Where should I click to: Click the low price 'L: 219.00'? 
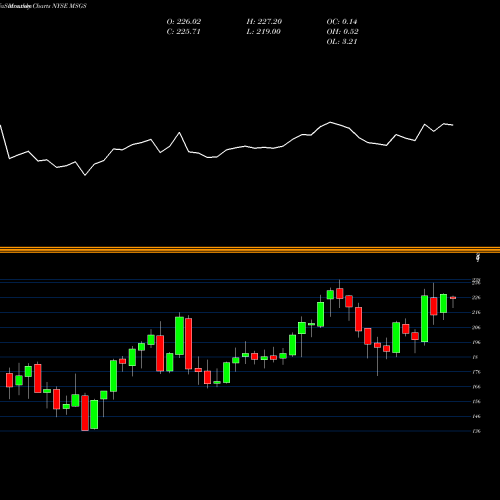coord(263,32)
